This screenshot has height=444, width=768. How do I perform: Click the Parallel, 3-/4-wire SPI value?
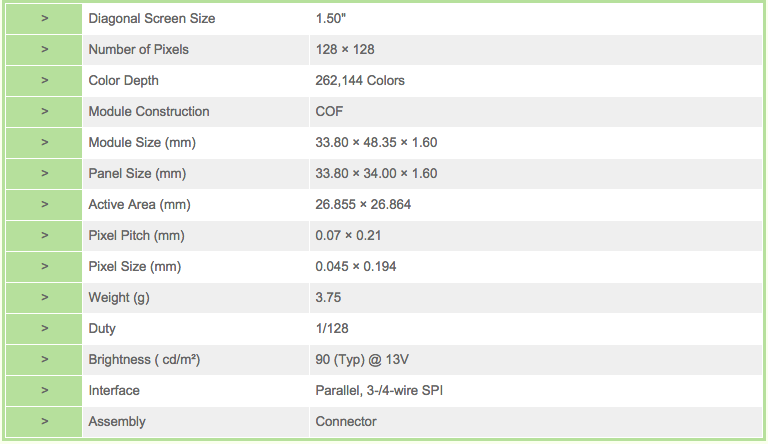(x=379, y=391)
